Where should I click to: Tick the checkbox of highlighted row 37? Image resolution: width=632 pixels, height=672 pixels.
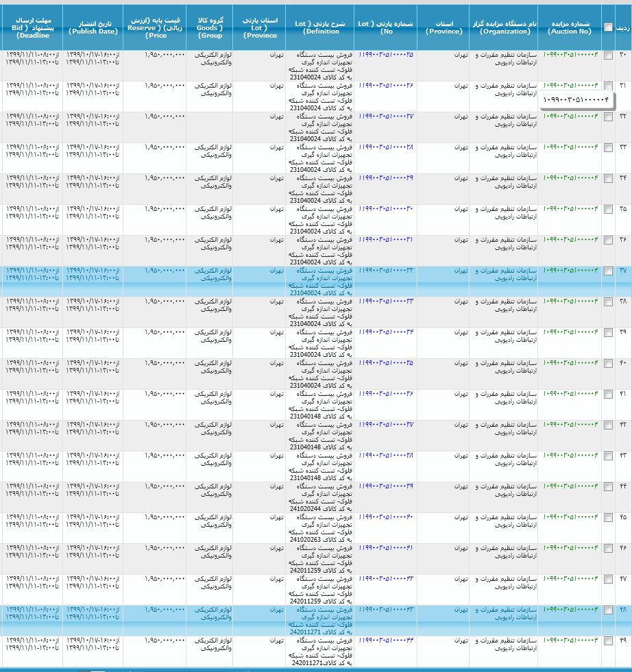(609, 271)
